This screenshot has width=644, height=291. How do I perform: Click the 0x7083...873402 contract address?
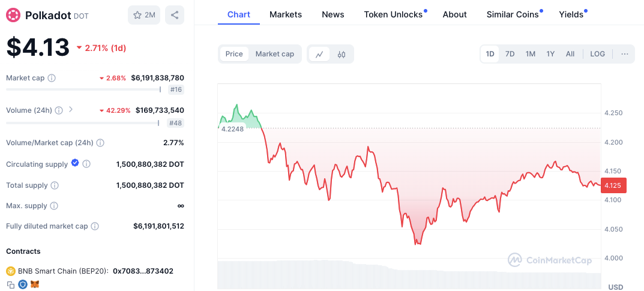pyautogui.click(x=143, y=271)
